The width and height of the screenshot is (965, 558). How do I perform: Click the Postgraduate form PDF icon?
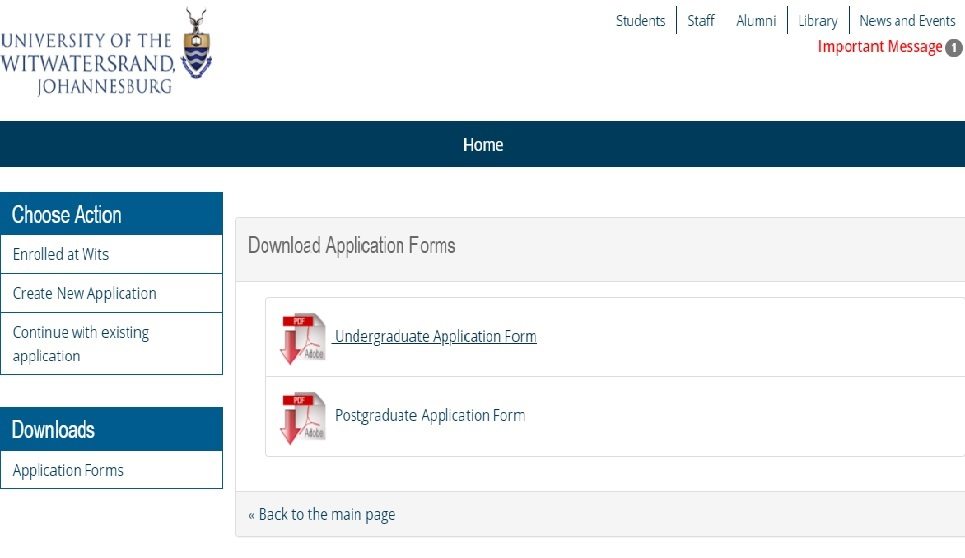303,418
